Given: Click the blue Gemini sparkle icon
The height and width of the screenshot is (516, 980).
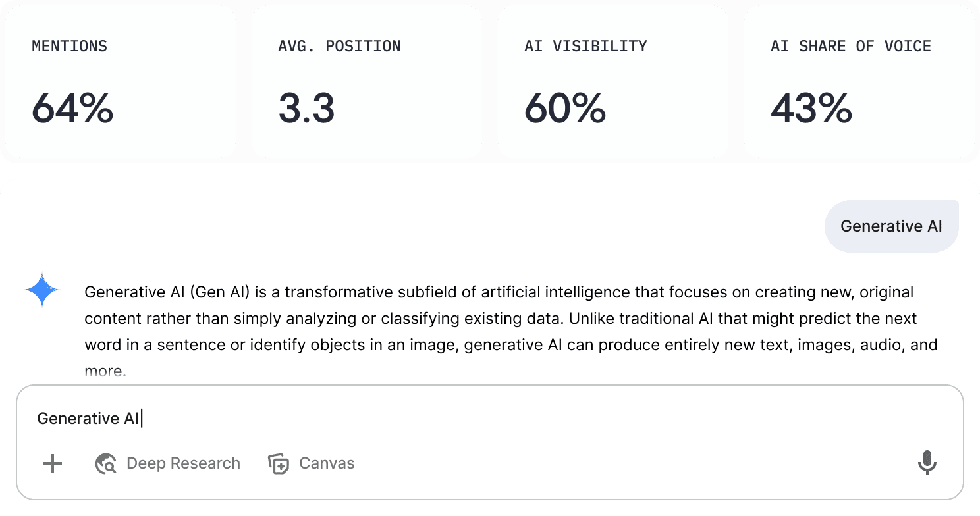Looking at the screenshot, I should pos(41,290).
